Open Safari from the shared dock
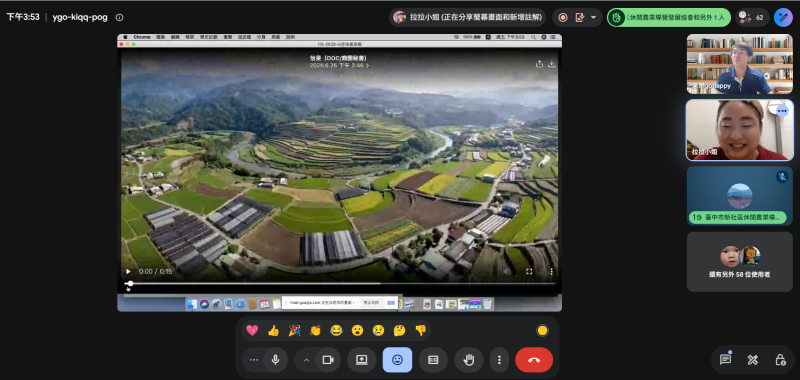Viewport: 800px width, 380px height. click(240, 304)
